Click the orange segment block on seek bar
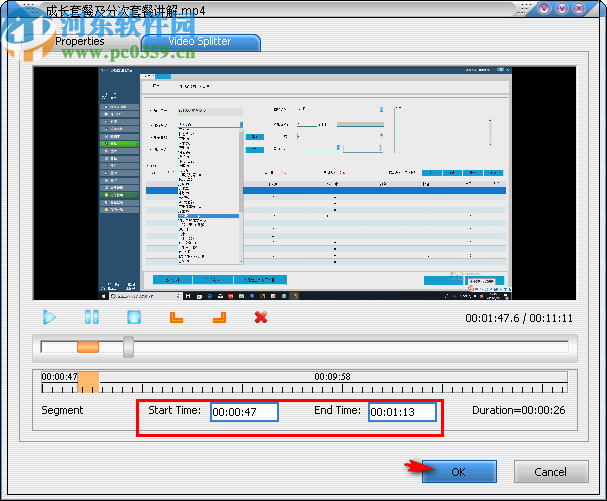 click(x=88, y=347)
